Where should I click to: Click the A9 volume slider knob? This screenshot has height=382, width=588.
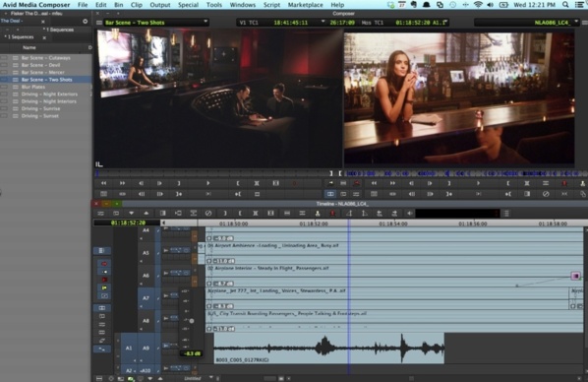tap(192, 321)
